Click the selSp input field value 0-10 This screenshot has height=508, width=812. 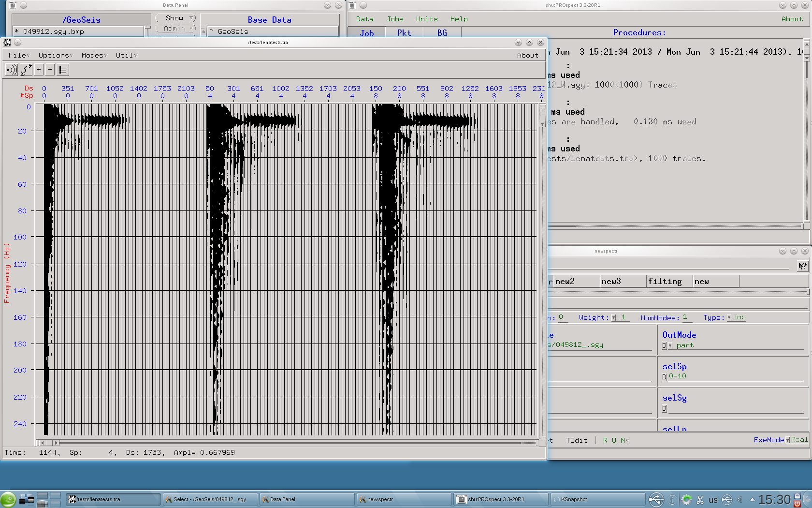click(x=678, y=376)
